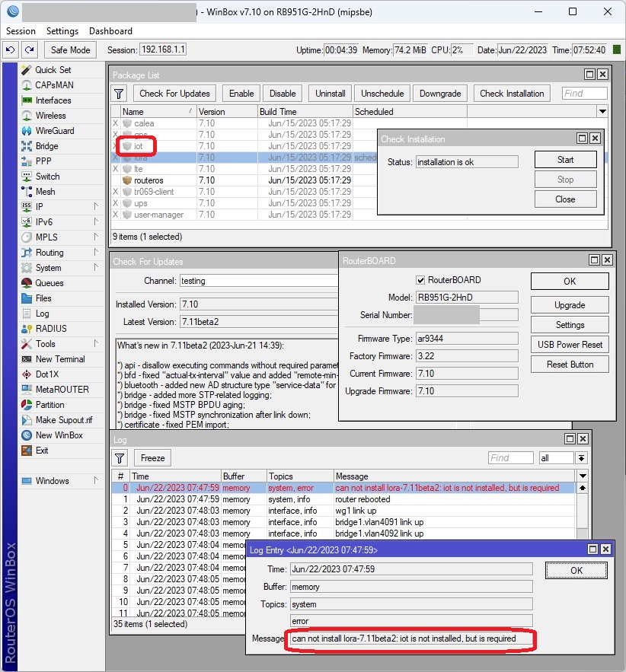Expand the MPLS submenu arrow
626x672 pixels.
tap(96, 237)
